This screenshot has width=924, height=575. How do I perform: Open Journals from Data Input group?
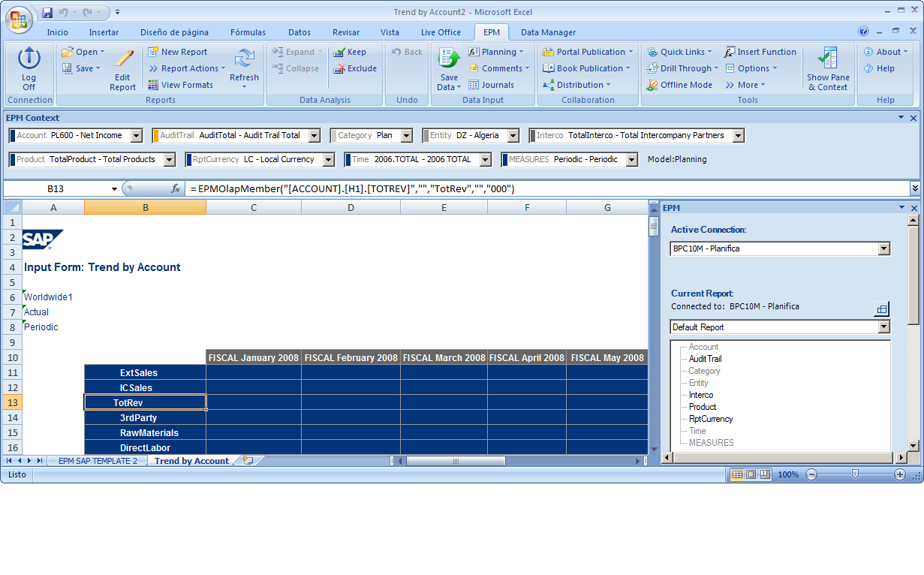pyautogui.click(x=491, y=85)
